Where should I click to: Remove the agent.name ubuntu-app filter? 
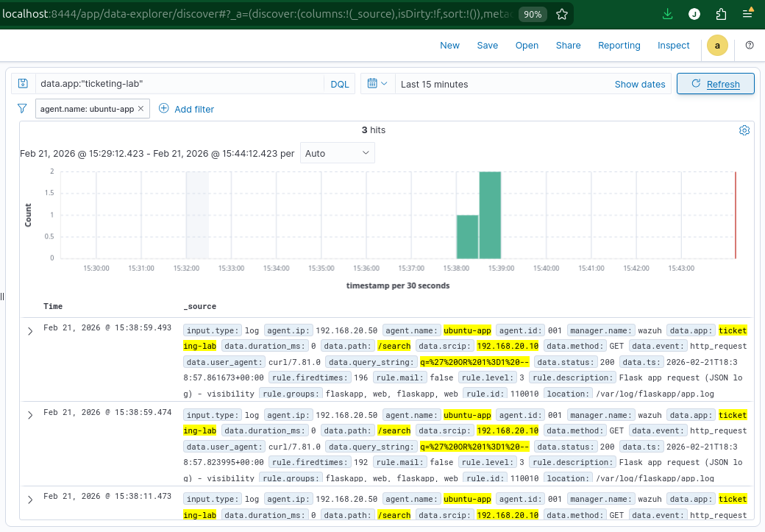(140, 108)
